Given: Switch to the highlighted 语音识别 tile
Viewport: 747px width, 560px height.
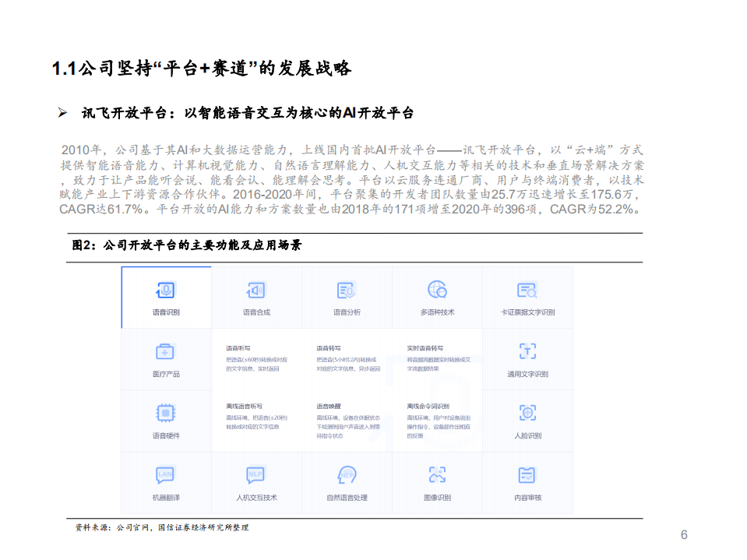Looking at the screenshot, I should pos(166,298).
